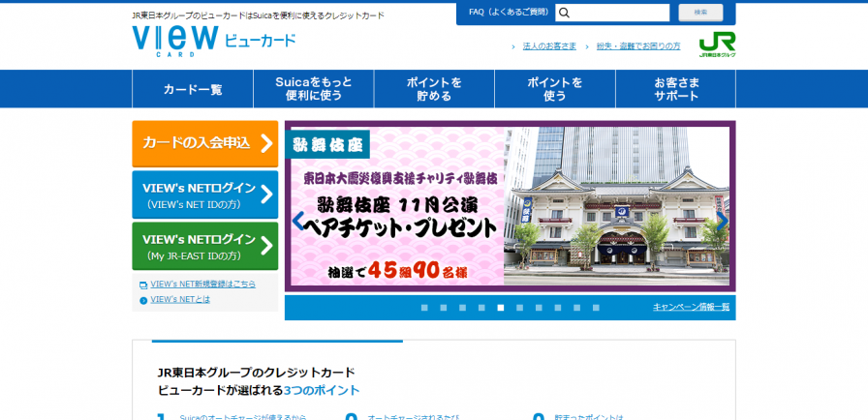Open キャンペーン情報一覧 link
This screenshot has height=420, width=868.
click(x=691, y=308)
